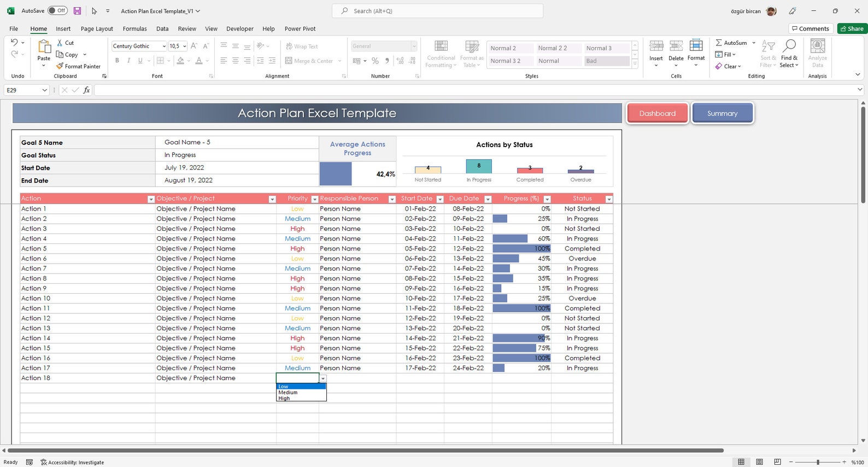Decrease font size with smaller A icon
Viewport: 868px width, 467px height.
pos(206,46)
